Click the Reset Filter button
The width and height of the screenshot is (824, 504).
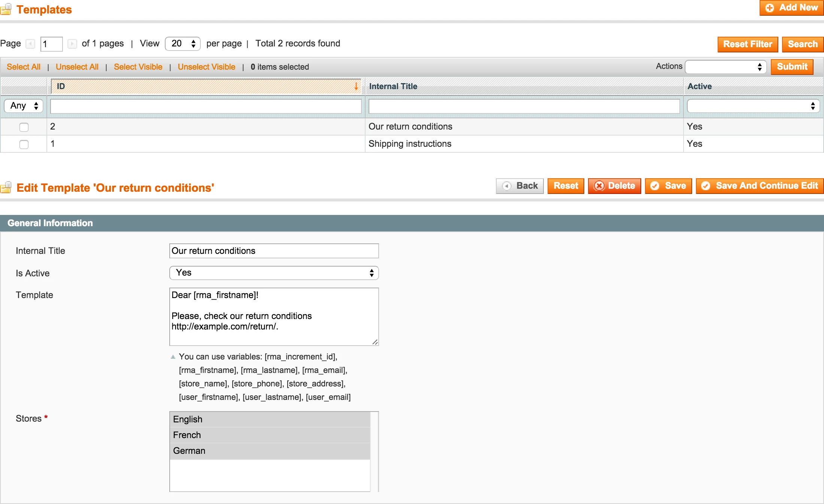[x=747, y=44]
